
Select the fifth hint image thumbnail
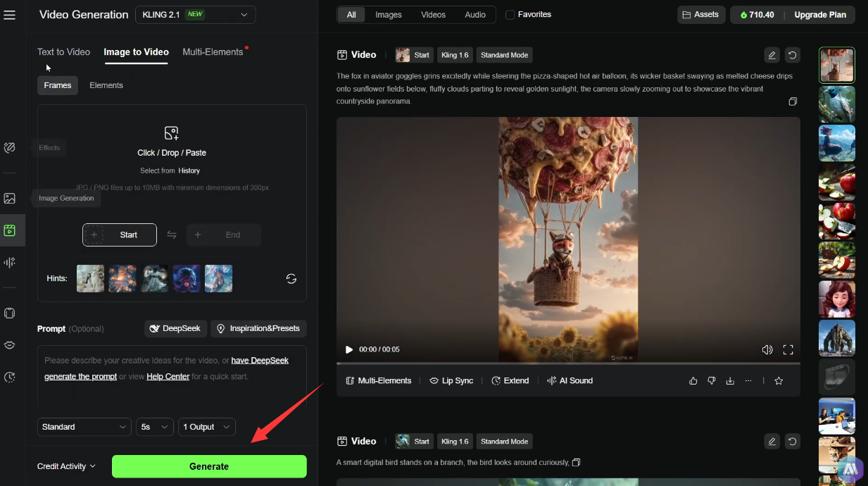click(218, 278)
